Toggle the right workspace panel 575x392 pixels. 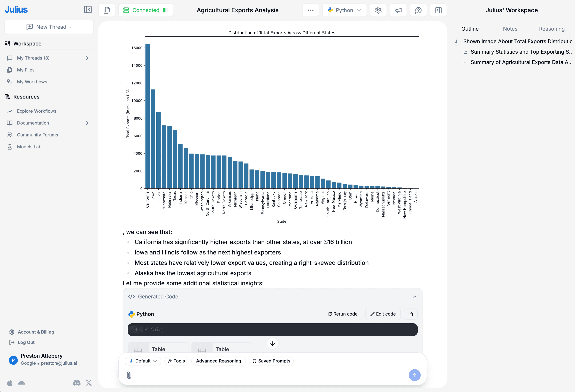[438, 10]
